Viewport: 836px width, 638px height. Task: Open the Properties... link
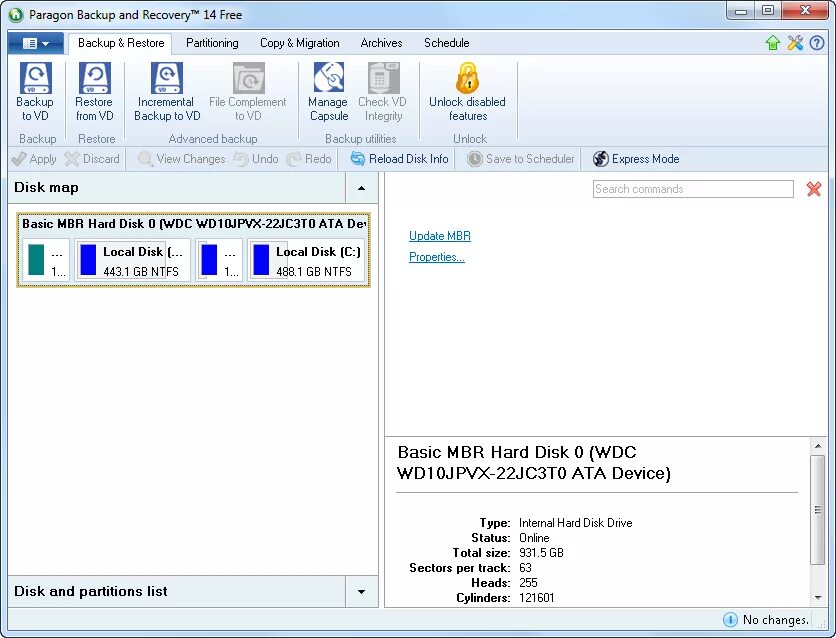[x=437, y=257]
